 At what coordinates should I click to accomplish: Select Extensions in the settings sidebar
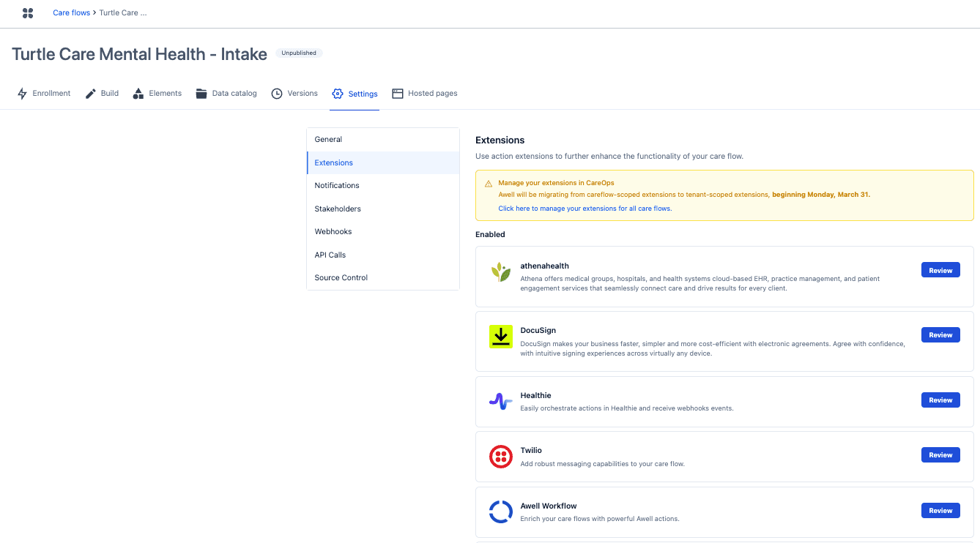coord(383,162)
